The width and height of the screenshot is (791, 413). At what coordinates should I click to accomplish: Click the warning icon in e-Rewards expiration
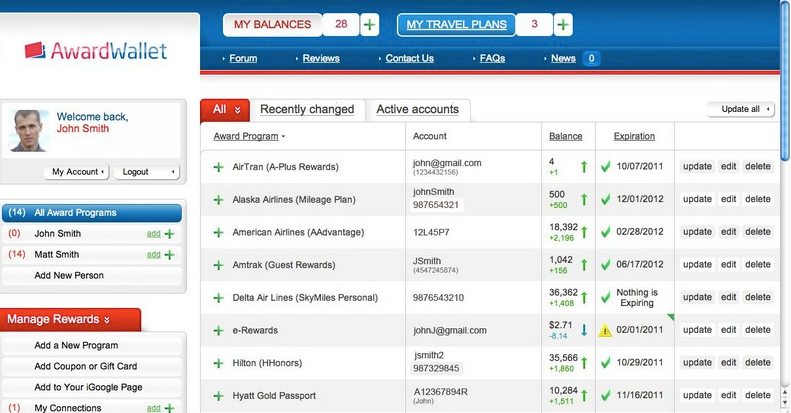tap(604, 331)
